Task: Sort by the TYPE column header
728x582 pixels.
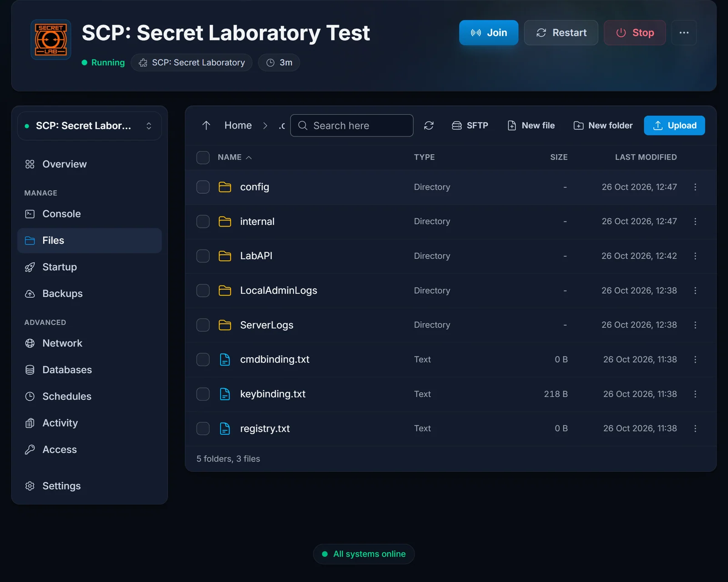Action: (424, 157)
